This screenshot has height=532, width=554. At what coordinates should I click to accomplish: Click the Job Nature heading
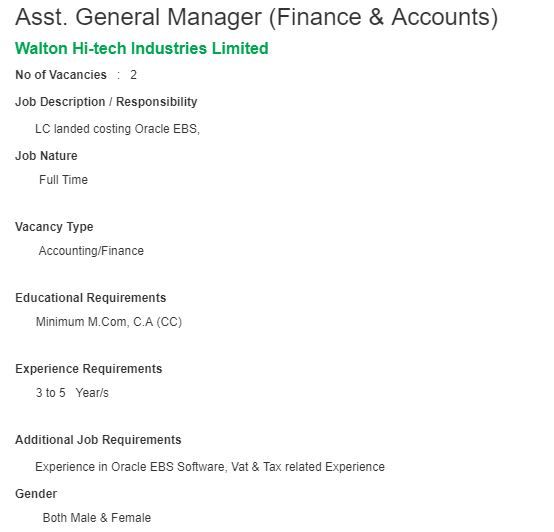46,156
